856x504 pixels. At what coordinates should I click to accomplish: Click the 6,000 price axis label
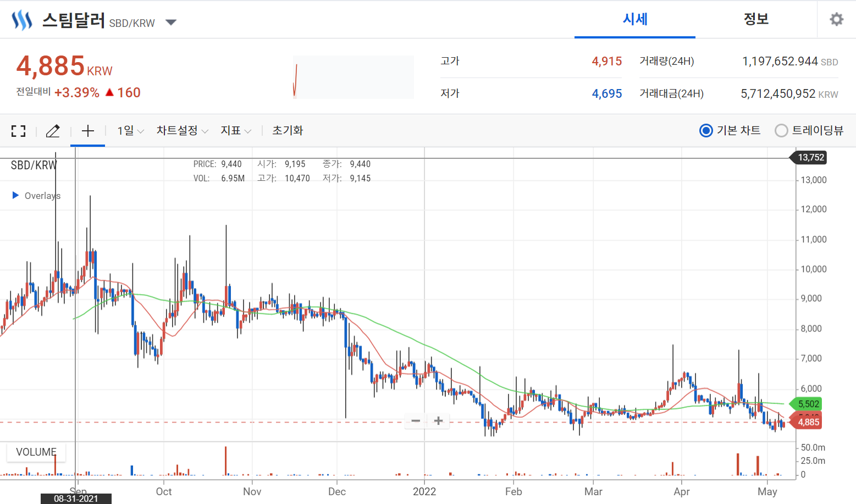coord(811,389)
